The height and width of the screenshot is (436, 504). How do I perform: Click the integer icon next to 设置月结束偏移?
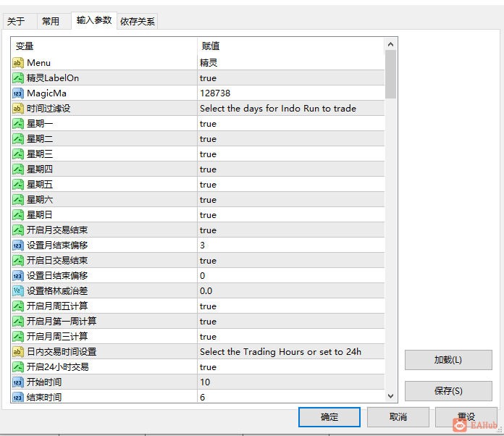[18, 246]
